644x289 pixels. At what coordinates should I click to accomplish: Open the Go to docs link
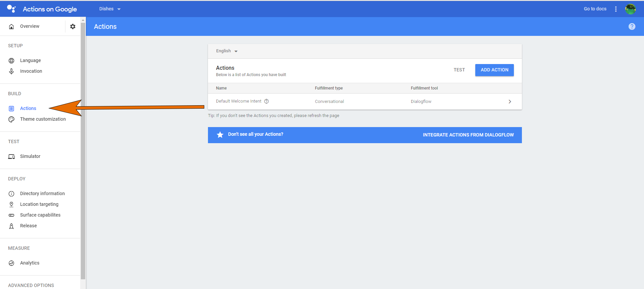pyautogui.click(x=595, y=9)
